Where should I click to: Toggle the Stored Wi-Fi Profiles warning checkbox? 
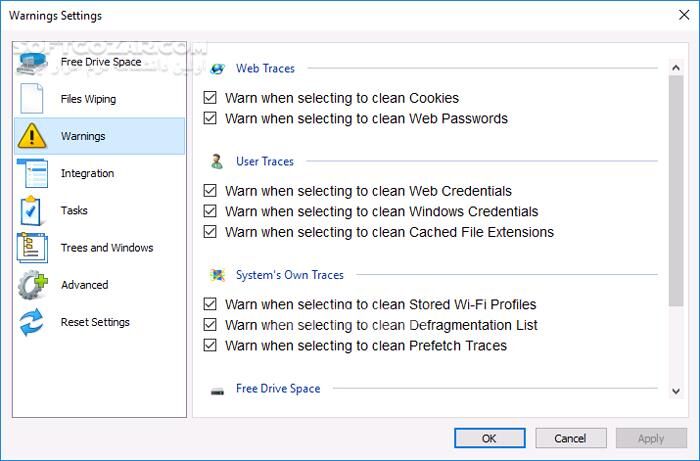pos(210,304)
